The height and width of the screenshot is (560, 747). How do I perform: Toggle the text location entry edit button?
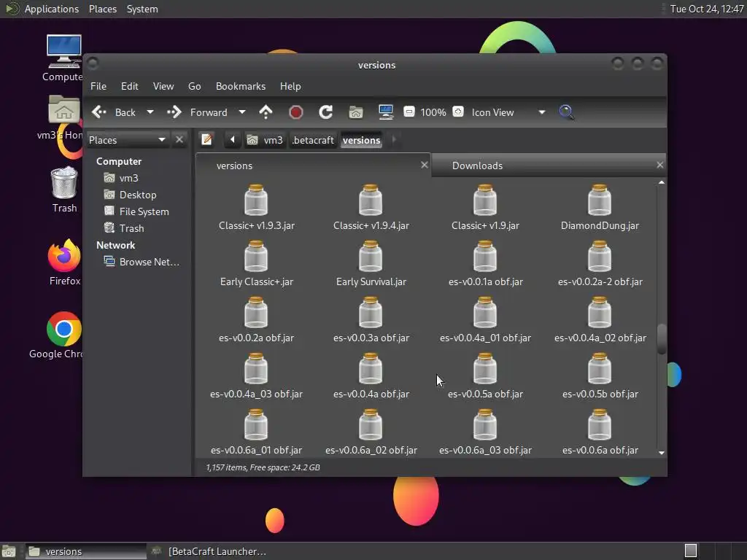206,140
